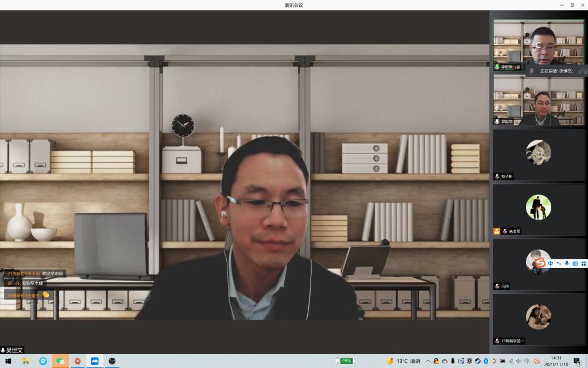Click the Tencent Meeting taskbar icon

pyautogui.click(x=95, y=361)
